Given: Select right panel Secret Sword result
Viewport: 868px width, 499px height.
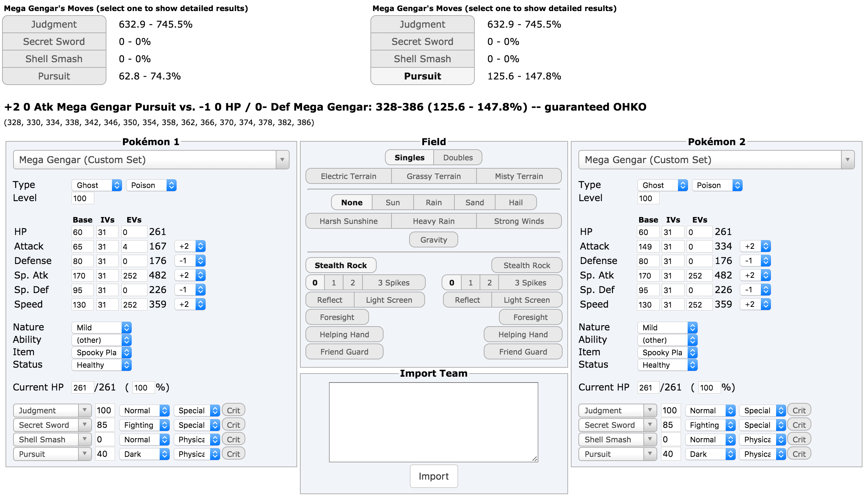Looking at the screenshot, I should point(422,42).
